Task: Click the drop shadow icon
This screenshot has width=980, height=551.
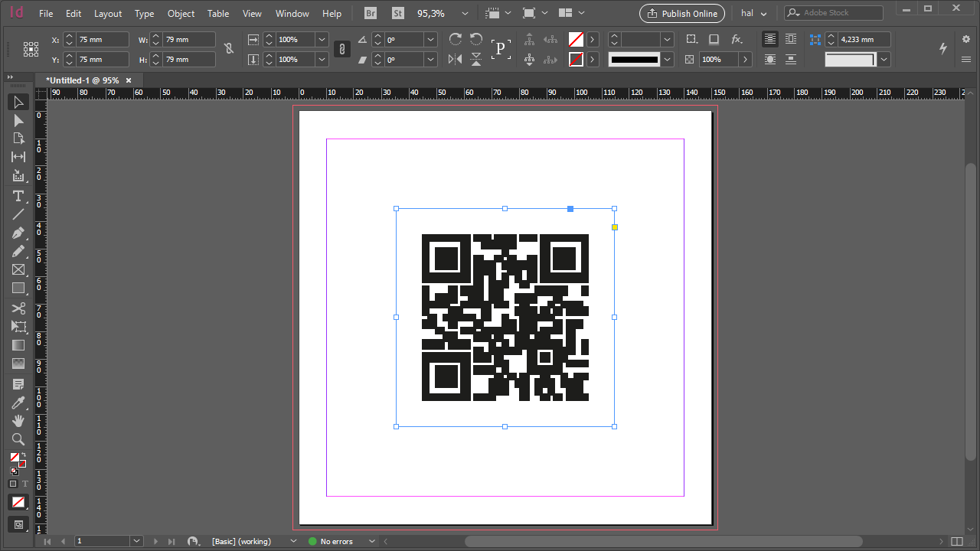Action: (714, 39)
